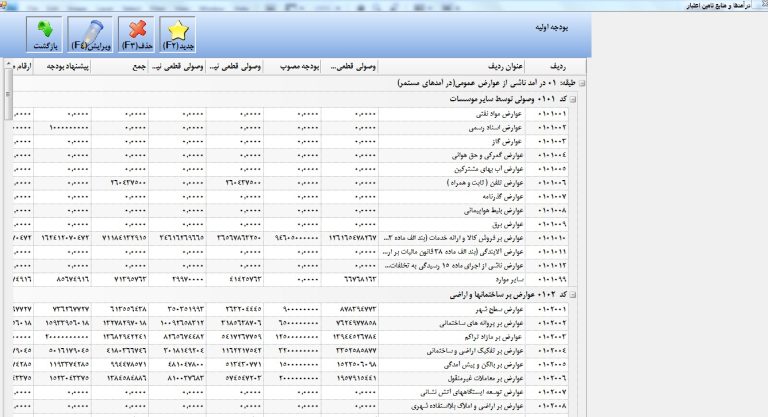Collapse group کد ۰۱۰۱ وصولی توسط سایر موسسات
The image size is (768, 417).
tap(572, 100)
